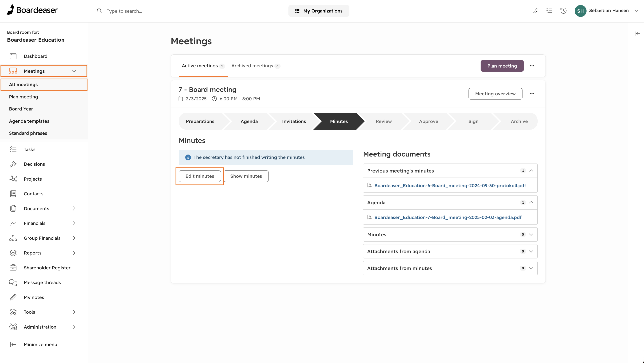Expand the Financials sidebar submenu
This screenshot has height=363, width=644.
tap(74, 223)
